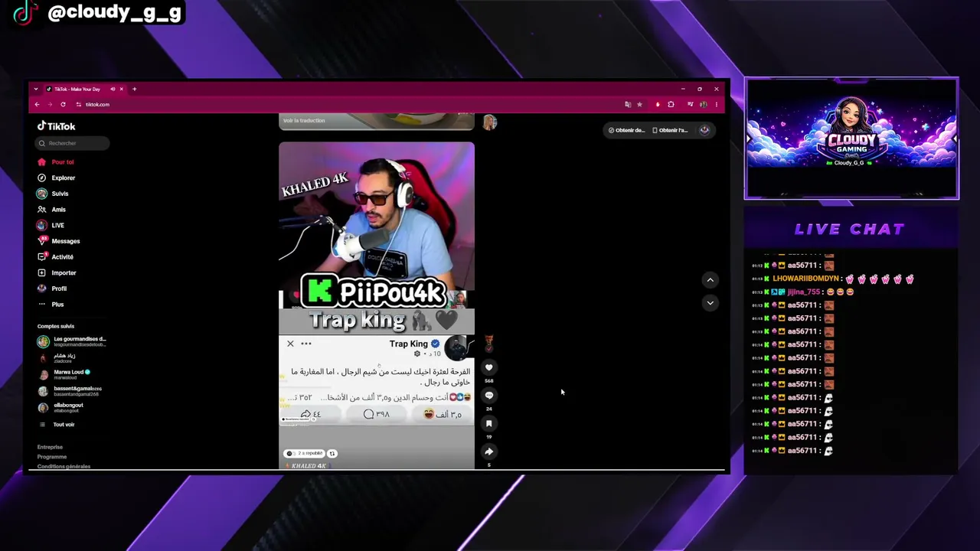Viewport: 980px width, 551px height.
Task: Open profile avatar in TikTok top-right pill
Action: 704,130
